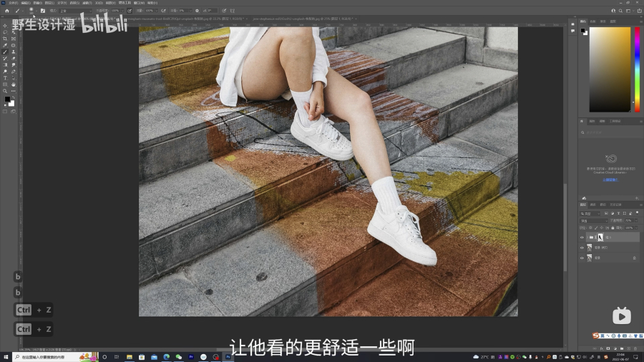This screenshot has height=362, width=644.
Task: Select the Lasso tool
Action: [x=5, y=32]
